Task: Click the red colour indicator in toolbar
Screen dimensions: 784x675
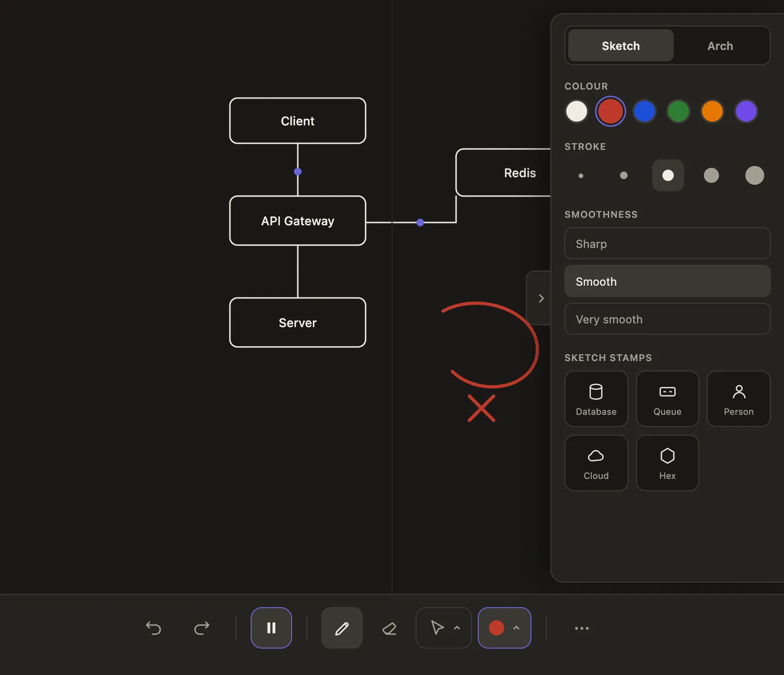Action: coord(496,628)
